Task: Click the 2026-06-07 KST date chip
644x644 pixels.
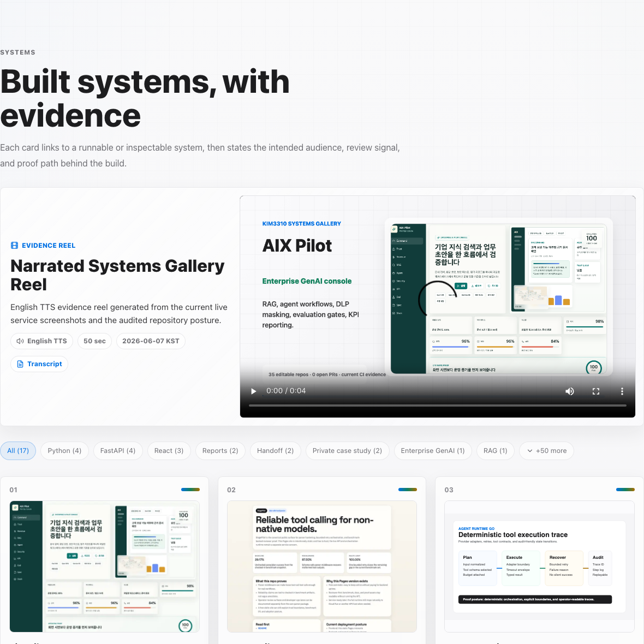Action: click(x=151, y=341)
